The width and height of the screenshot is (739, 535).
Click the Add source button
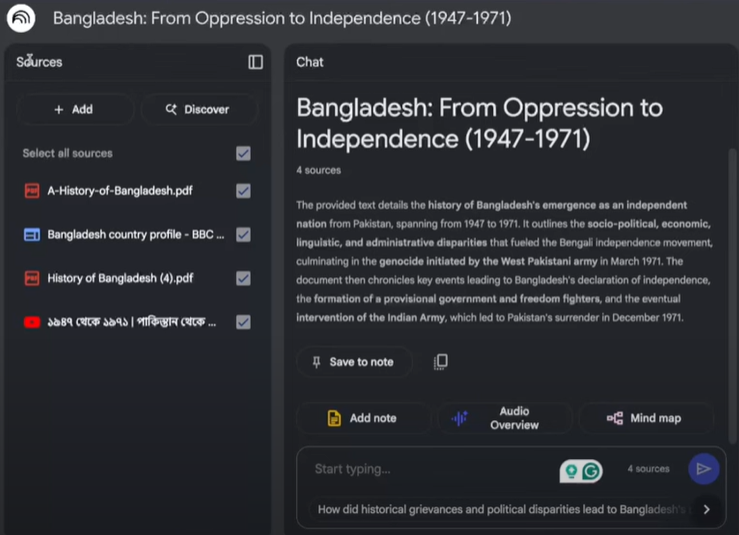pyautogui.click(x=75, y=109)
